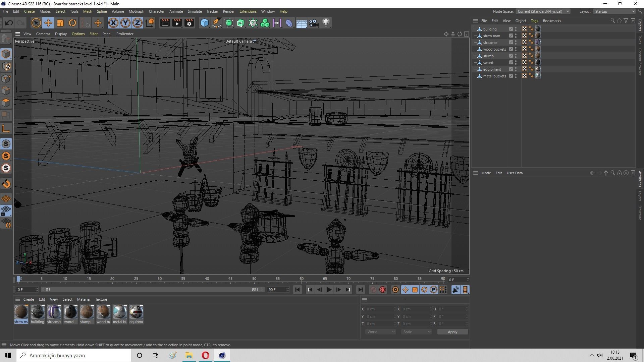Click the stump object's material tag
This screenshot has width=644, height=362.
538,56
